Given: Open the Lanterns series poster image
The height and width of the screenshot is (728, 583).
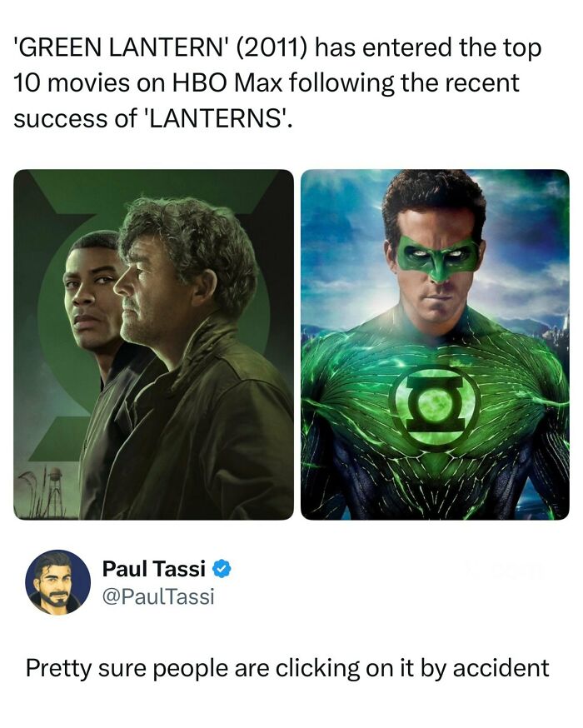Looking at the screenshot, I should pos(153,345).
